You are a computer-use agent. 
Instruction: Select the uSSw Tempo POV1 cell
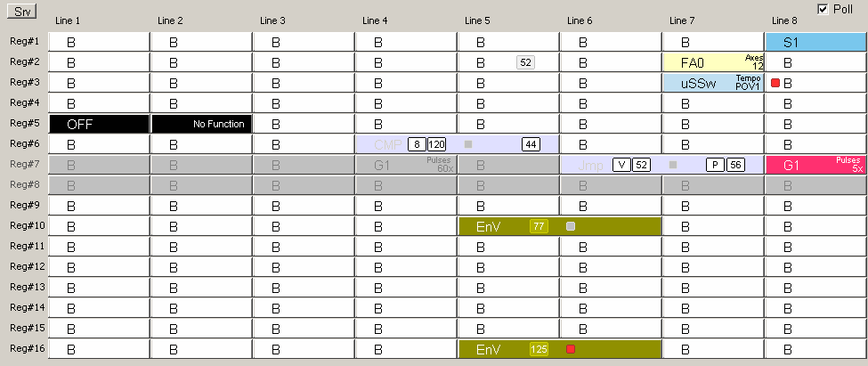(712, 83)
